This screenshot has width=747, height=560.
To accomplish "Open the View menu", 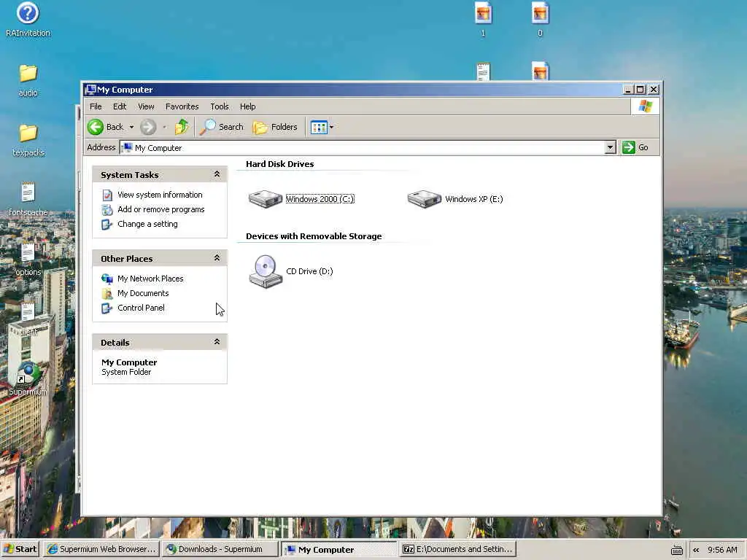I will (146, 106).
